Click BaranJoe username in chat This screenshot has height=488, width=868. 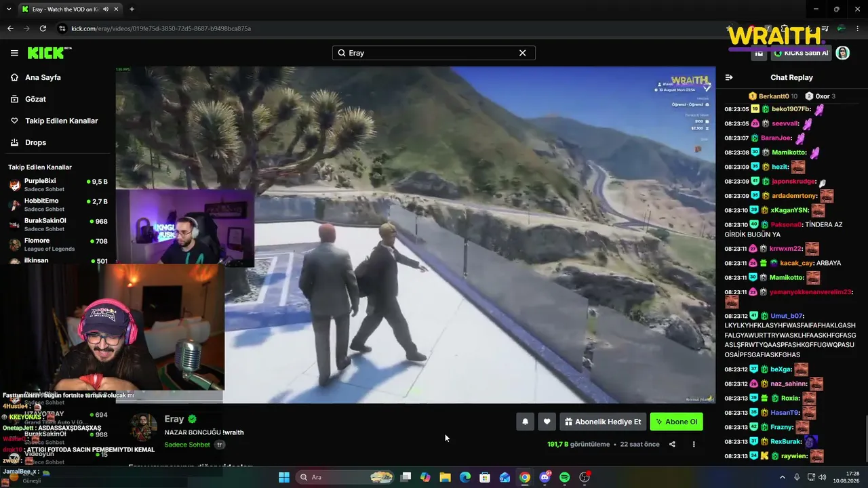[x=777, y=138]
